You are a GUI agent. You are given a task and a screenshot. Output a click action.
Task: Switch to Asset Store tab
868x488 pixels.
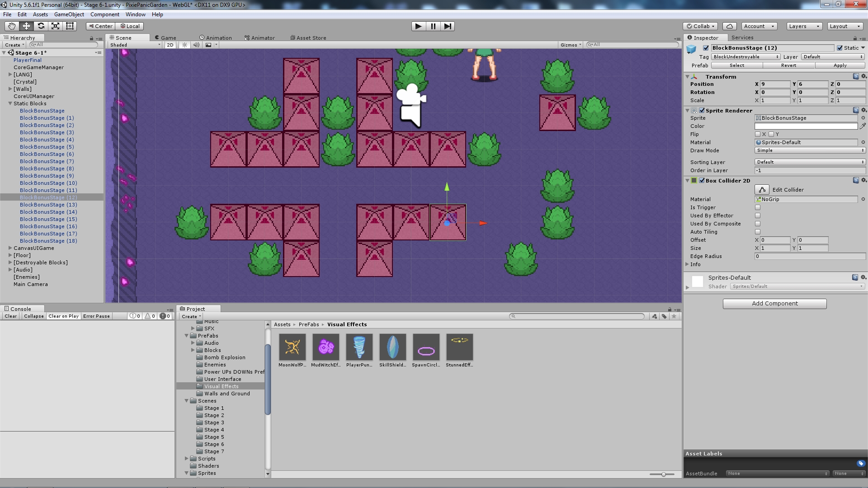308,38
